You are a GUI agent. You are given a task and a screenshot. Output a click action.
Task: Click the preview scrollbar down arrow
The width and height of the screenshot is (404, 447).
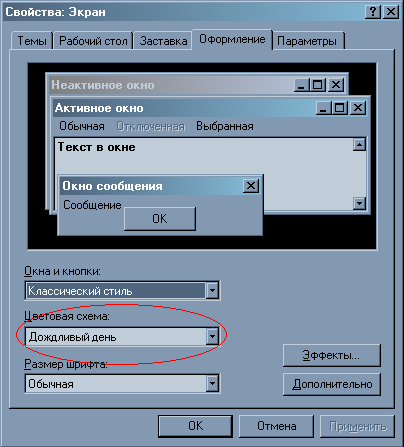pos(359,203)
